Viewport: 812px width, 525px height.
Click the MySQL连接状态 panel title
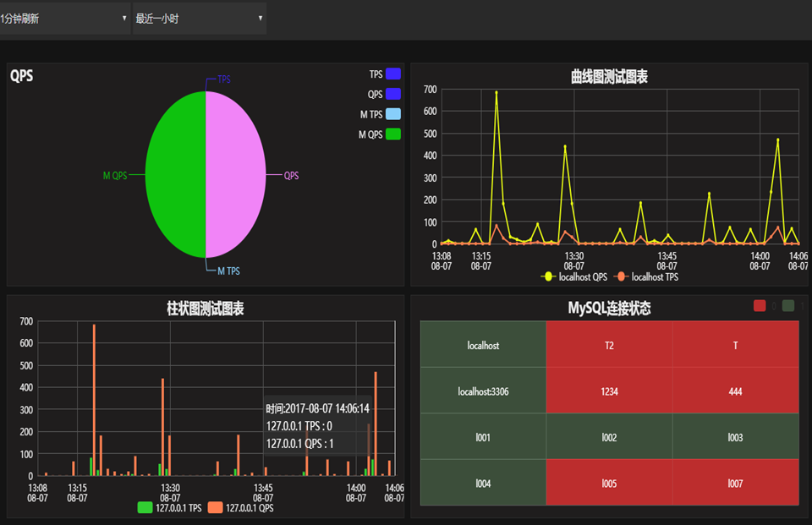click(609, 309)
